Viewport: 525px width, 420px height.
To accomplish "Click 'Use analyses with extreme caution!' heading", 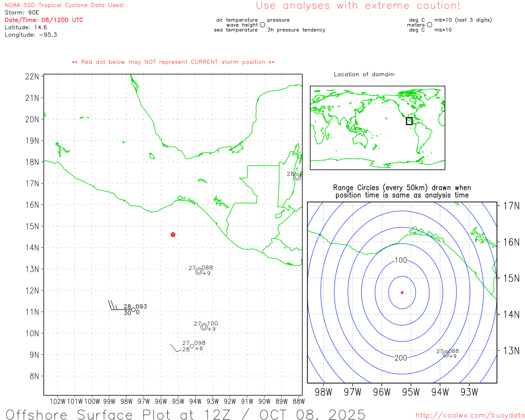I will click(x=358, y=6).
